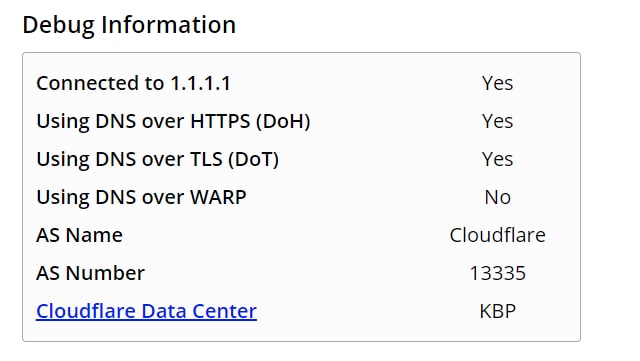
Task: Select the AS Name label
Action: click(80, 235)
